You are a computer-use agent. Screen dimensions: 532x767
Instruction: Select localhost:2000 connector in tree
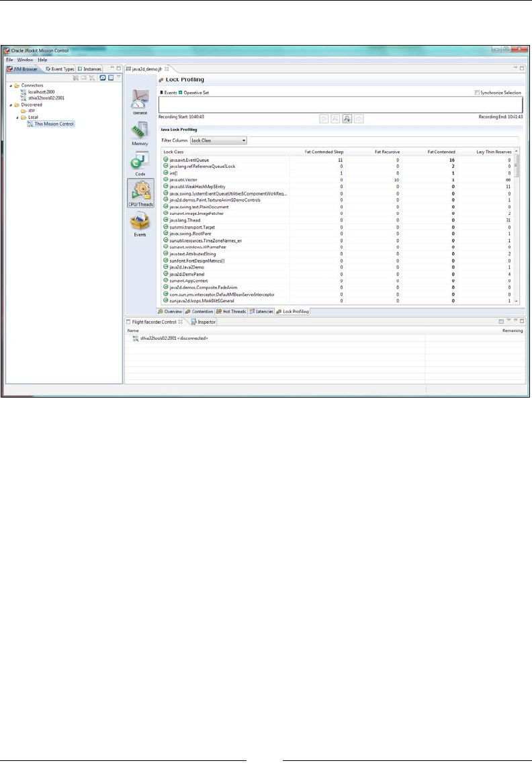(x=38, y=92)
